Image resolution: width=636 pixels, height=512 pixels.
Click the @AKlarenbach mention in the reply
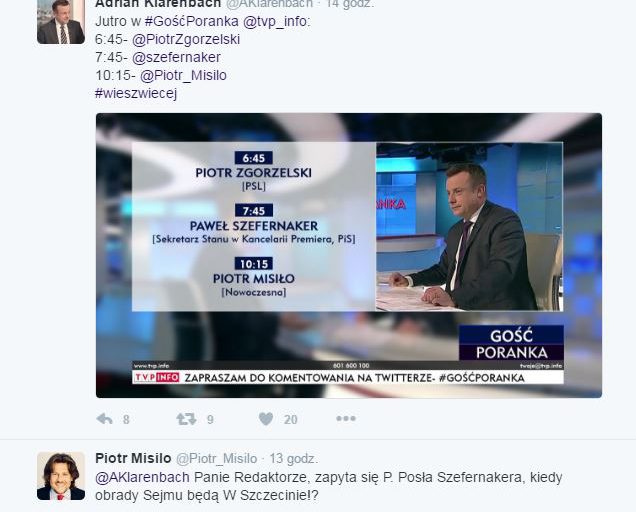142,477
